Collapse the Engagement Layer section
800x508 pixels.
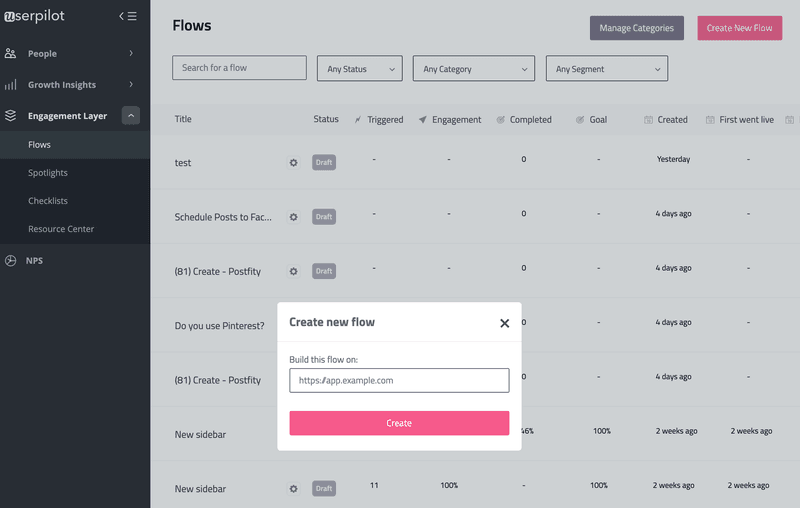(131, 115)
